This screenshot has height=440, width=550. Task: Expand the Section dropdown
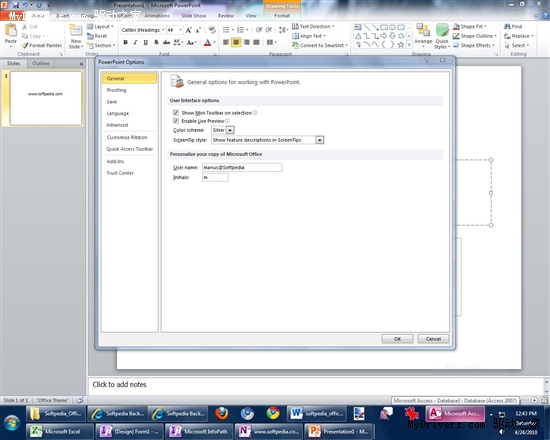pos(101,45)
